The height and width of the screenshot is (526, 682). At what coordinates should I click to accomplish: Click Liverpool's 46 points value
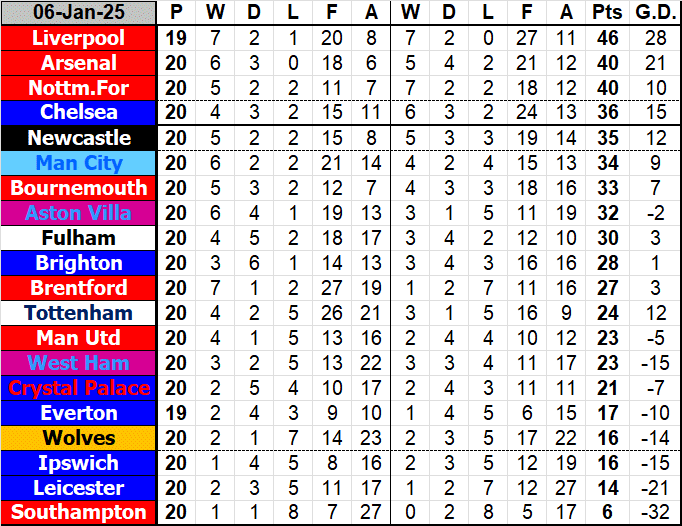(606, 38)
